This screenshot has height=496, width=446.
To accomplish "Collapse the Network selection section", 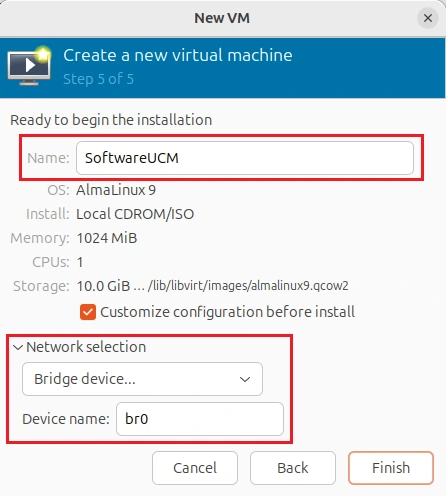I will coord(79,347).
